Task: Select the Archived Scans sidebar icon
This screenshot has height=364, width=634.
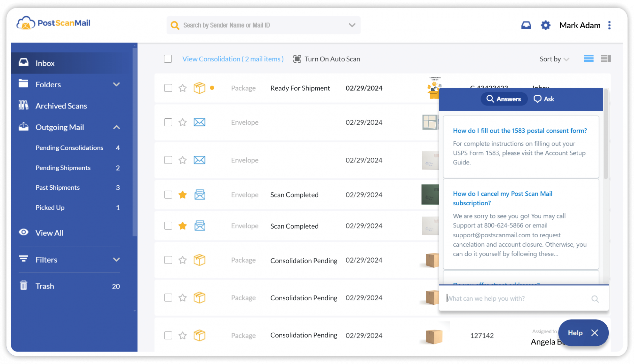Action: [x=23, y=105]
